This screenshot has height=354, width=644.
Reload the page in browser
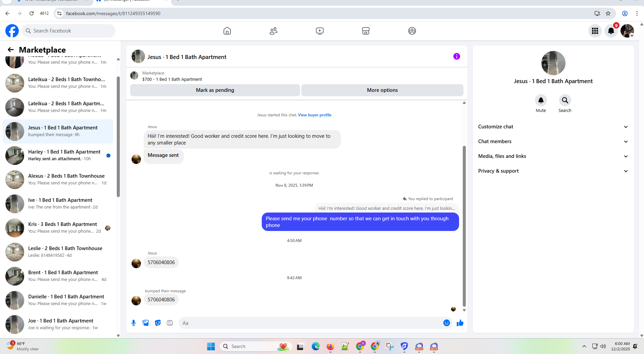[32, 13]
